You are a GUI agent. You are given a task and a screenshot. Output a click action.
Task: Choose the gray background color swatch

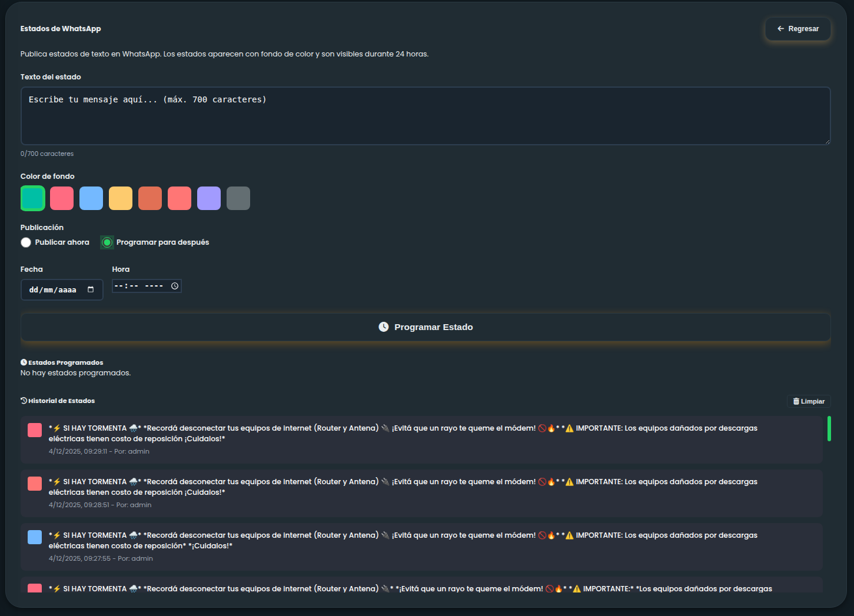point(238,198)
